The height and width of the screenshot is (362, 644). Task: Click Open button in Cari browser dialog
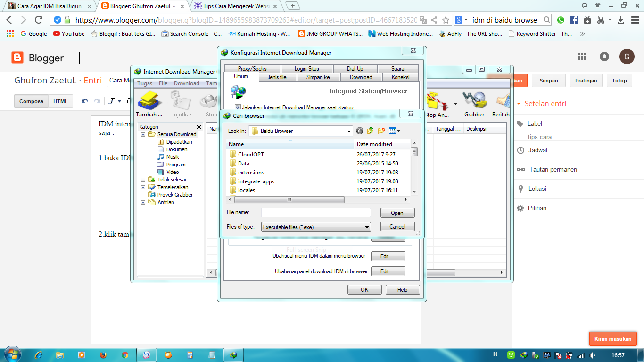(x=397, y=213)
